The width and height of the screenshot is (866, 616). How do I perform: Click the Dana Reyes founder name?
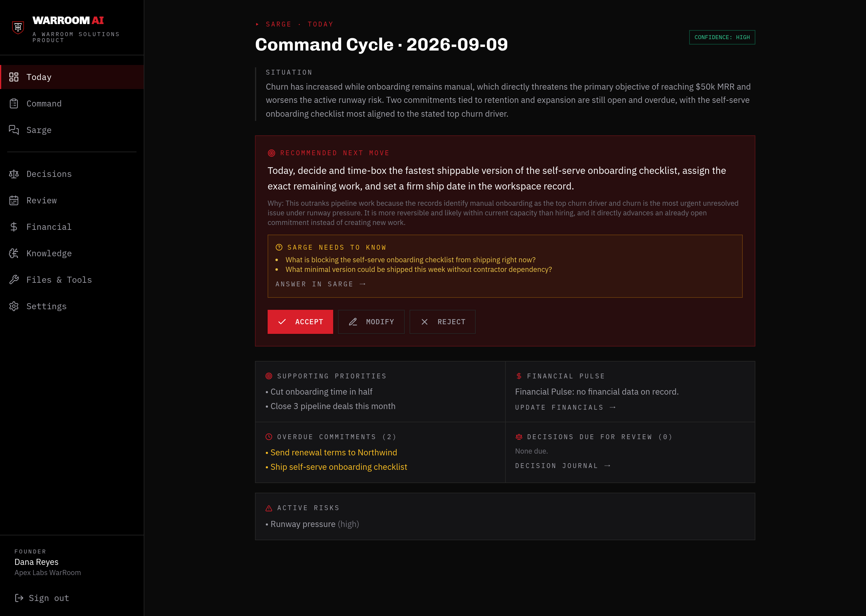point(36,562)
